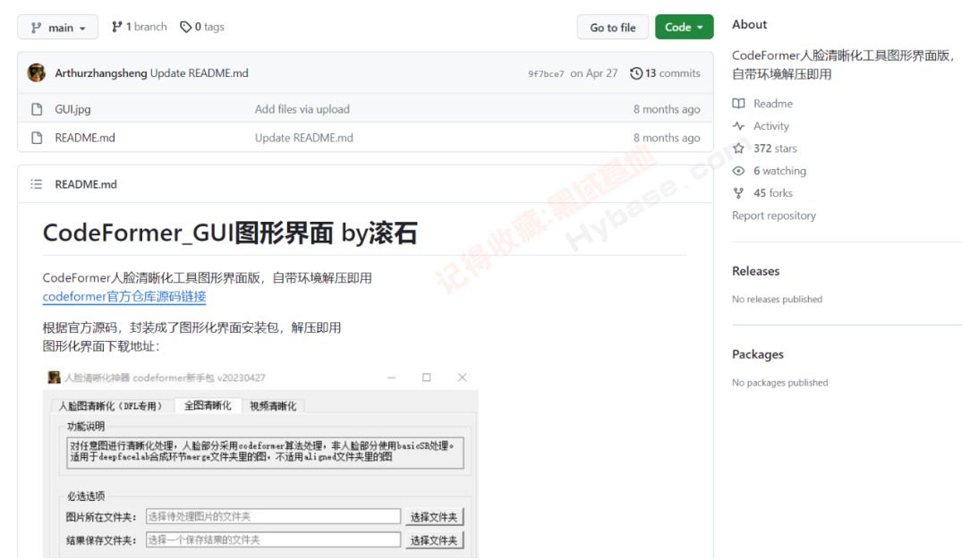Open the Packages section heading
This screenshot has height=560, width=970.
click(x=757, y=354)
